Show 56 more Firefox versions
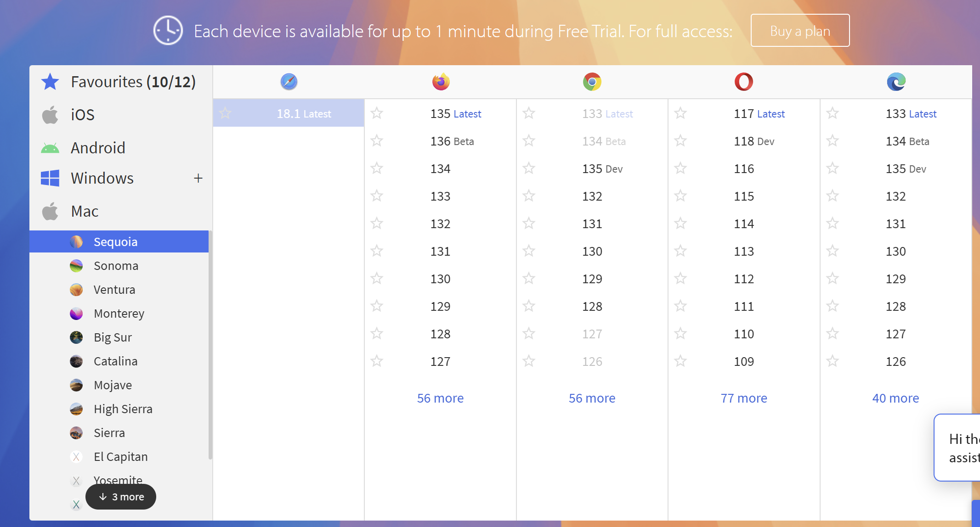Screen dimensions: 980x527 pyautogui.click(x=440, y=398)
